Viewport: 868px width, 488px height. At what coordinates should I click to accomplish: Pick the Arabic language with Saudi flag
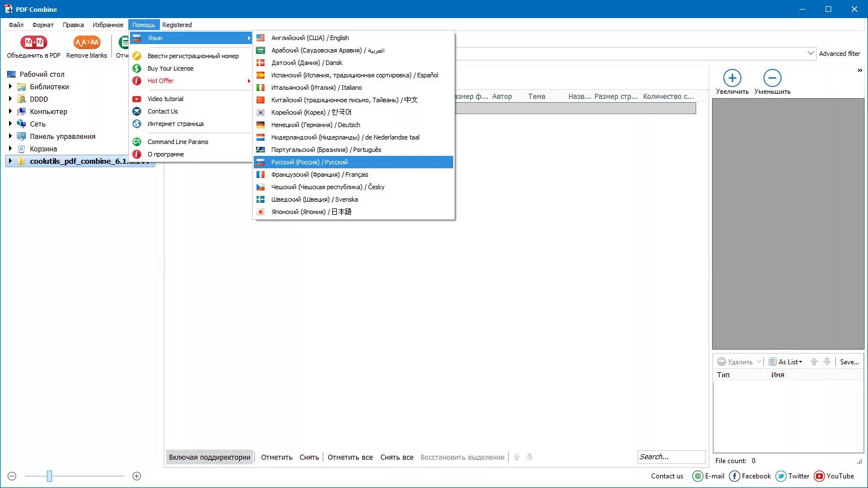coord(353,50)
